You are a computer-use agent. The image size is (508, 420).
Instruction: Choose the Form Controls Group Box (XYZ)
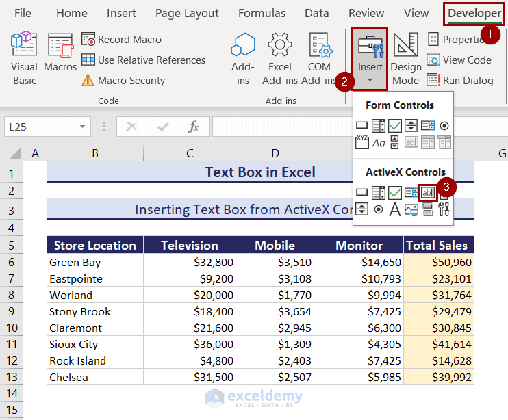coord(362,142)
